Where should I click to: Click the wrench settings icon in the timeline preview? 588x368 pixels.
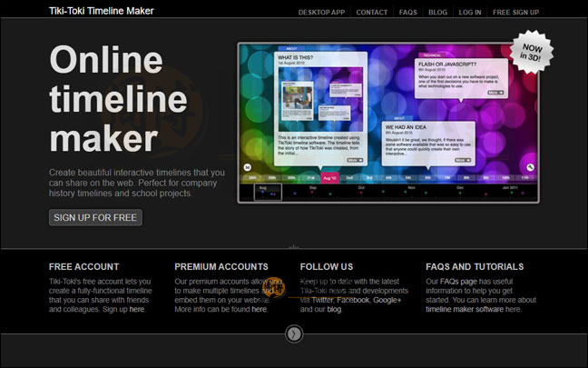(530, 167)
